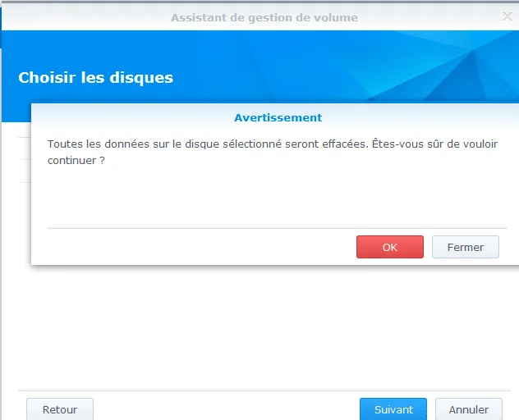
Task: Click Fermer to dismiss the warning
Action: pyautogui.click(x=466, y=247)
